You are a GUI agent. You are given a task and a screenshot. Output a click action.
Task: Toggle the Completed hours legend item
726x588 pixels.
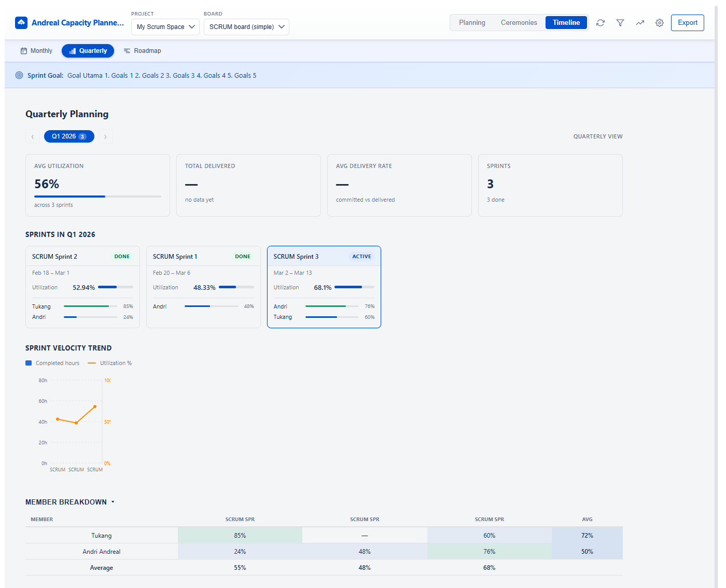tap(52, 363)
